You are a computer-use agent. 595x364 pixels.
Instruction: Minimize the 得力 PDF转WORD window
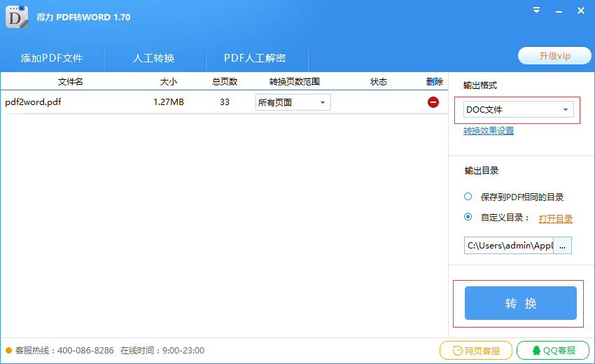[x=559, y=11]
